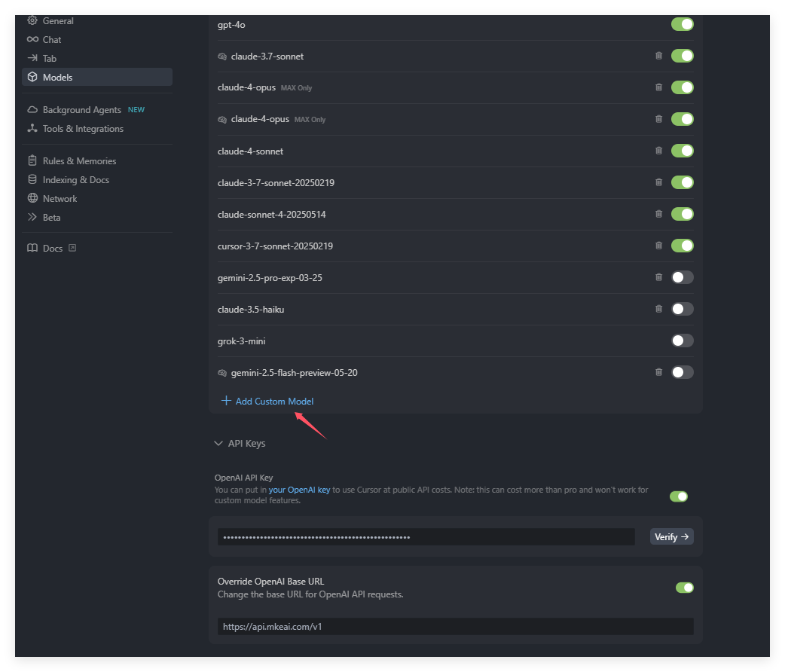
Task: Click the gpt-4o model name
Action: click(231, 25)
